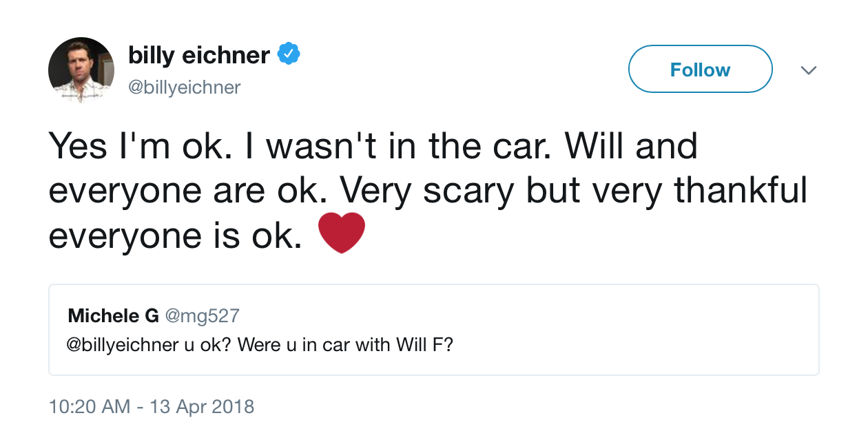Screen dimensions: 868x431
Task: Click the red heart emoji
Action: 342,232
